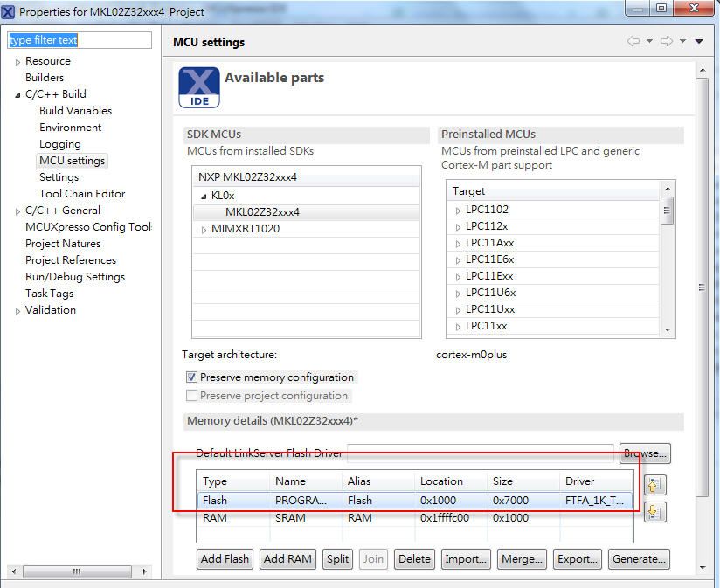The image size is (720, 588).
Task: Click the Add Flash button
Action: (x=225, y=559)
